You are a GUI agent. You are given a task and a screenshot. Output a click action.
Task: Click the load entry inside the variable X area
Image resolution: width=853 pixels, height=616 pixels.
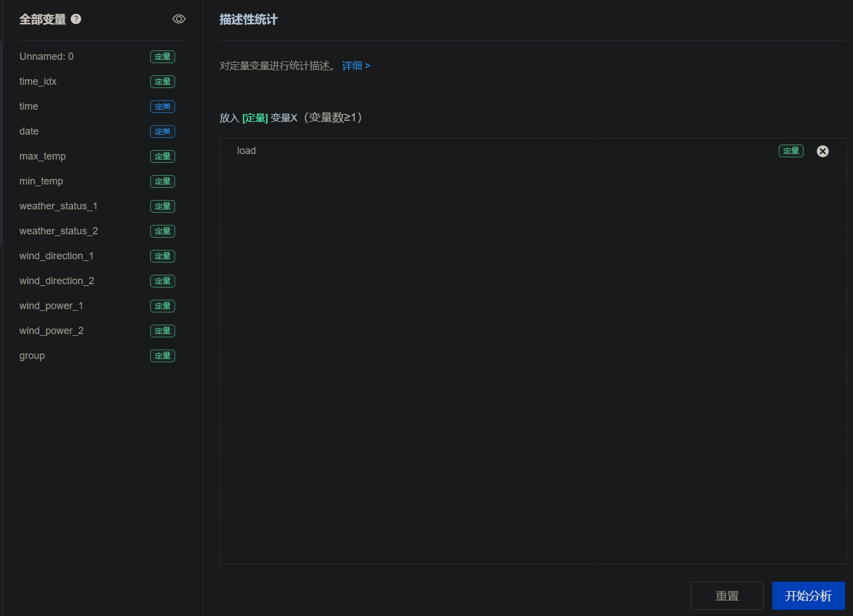pyautogui.click(x=246, y=151)
